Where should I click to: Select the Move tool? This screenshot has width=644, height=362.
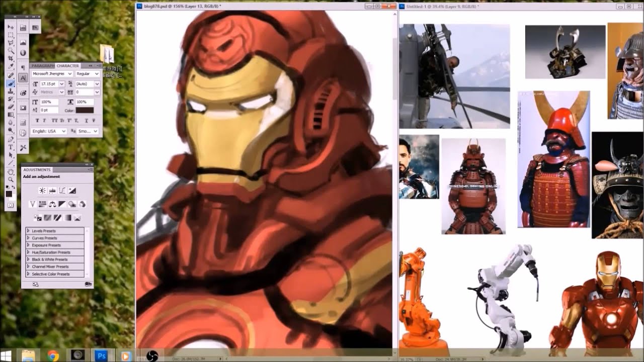pyautogui.click(x=11, y=27)
